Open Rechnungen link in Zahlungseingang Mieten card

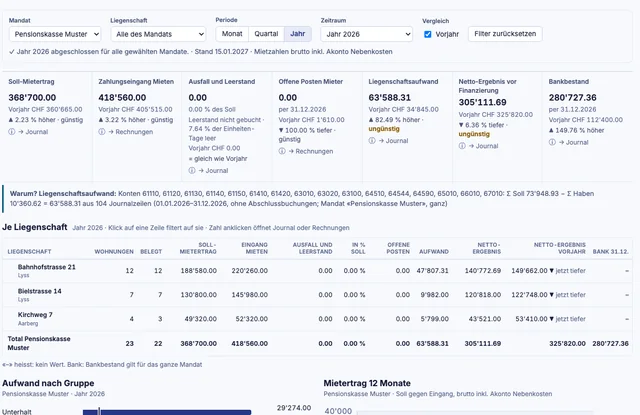tap(131, 132)
